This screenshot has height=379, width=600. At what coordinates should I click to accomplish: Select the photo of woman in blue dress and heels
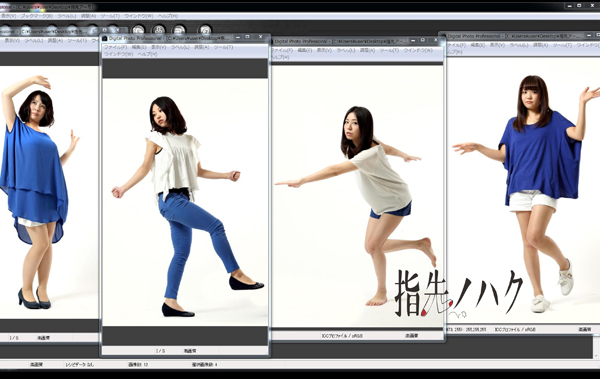pyautogui.click(x=49, y=192)
